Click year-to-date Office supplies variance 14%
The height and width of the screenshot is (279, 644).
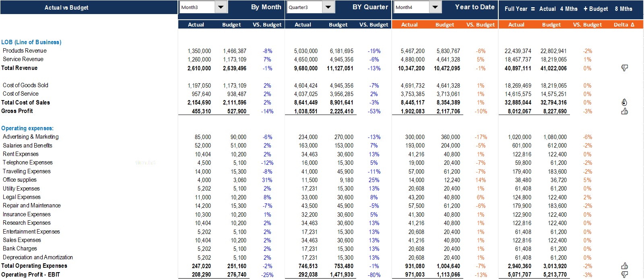pyautogui.click(x=481, y=180)
